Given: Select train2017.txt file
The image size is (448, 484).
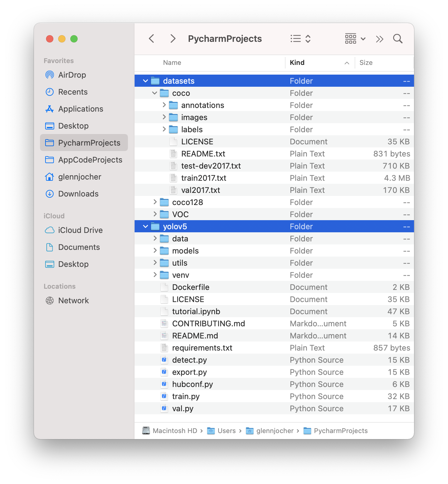Looking at the screenshot, I should [274, 178].
